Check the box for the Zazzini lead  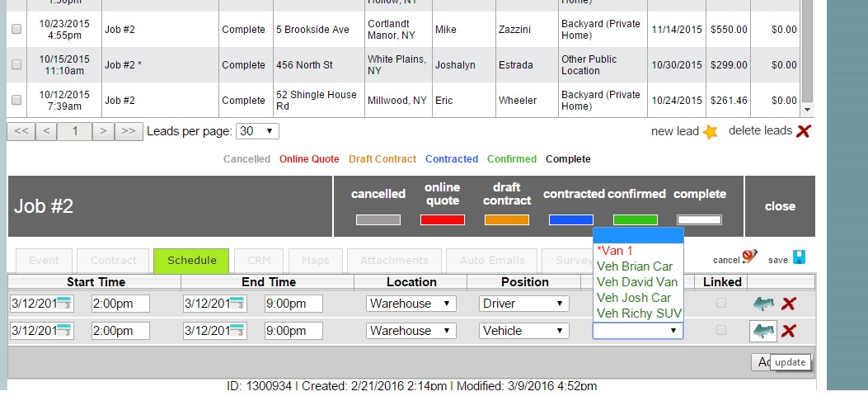point(16,30)
